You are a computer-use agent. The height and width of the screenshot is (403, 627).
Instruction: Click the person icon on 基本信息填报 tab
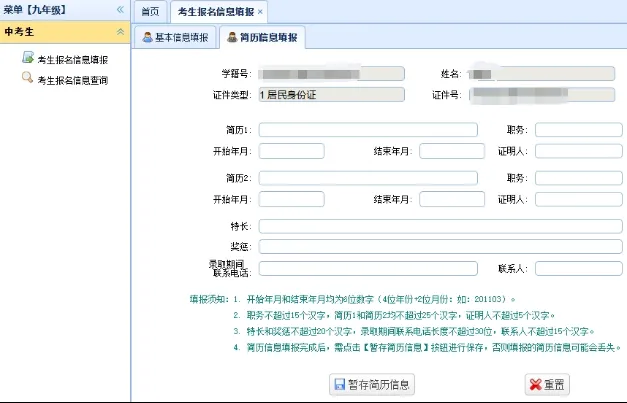[148, 37]
